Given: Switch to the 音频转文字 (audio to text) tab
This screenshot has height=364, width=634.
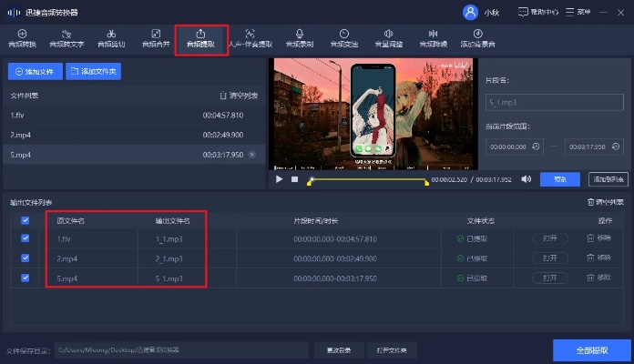Looking at the screenshot, I should click(66, 37).
